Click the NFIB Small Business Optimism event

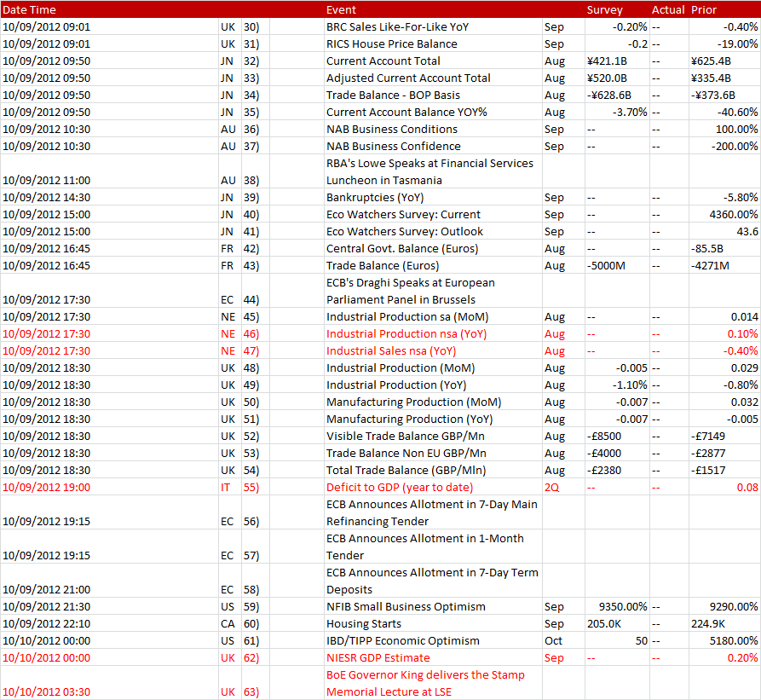click(x=406, y=606)
